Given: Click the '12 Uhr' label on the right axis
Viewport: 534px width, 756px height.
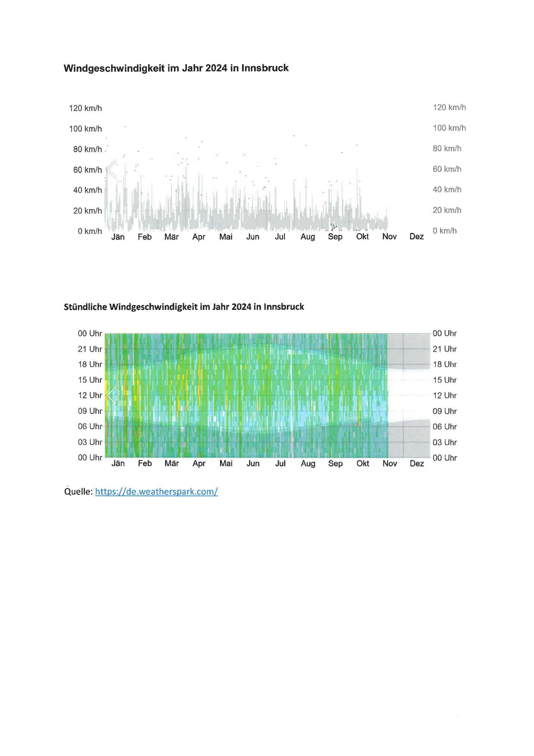Looking at the screenshot, I should coord(444,395).
